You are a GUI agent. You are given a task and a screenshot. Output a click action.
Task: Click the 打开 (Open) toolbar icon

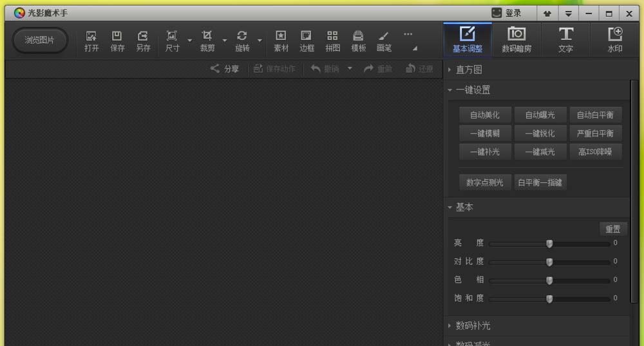[x=91, y=41]
